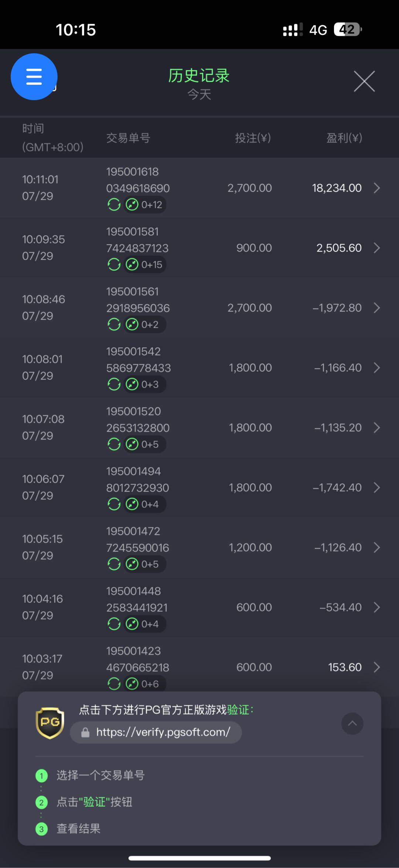Tap the replay icon for 10:11:01 record

(114, 205)
